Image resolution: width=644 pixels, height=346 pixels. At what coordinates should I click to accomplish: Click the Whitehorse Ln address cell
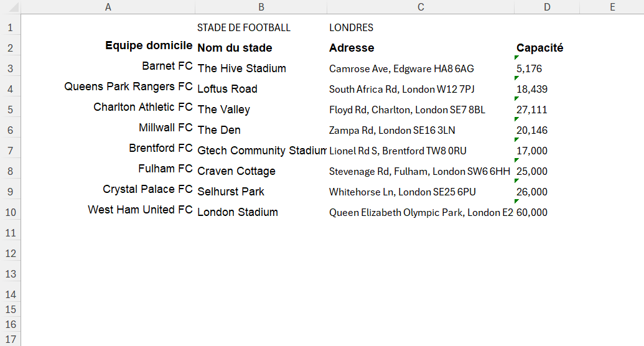(402, 192)
